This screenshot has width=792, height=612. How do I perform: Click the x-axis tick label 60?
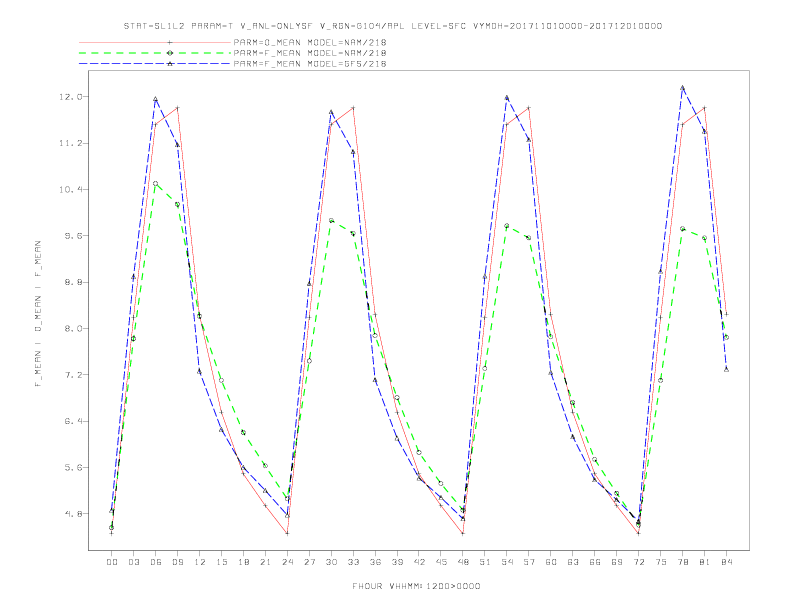pyautogui.click(x=551, y=562)
